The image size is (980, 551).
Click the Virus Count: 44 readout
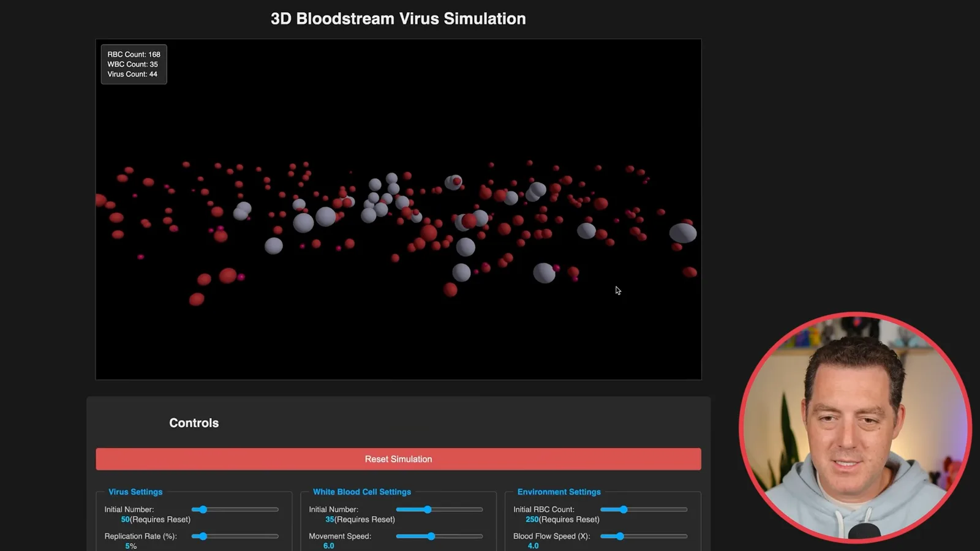(132, 74)
